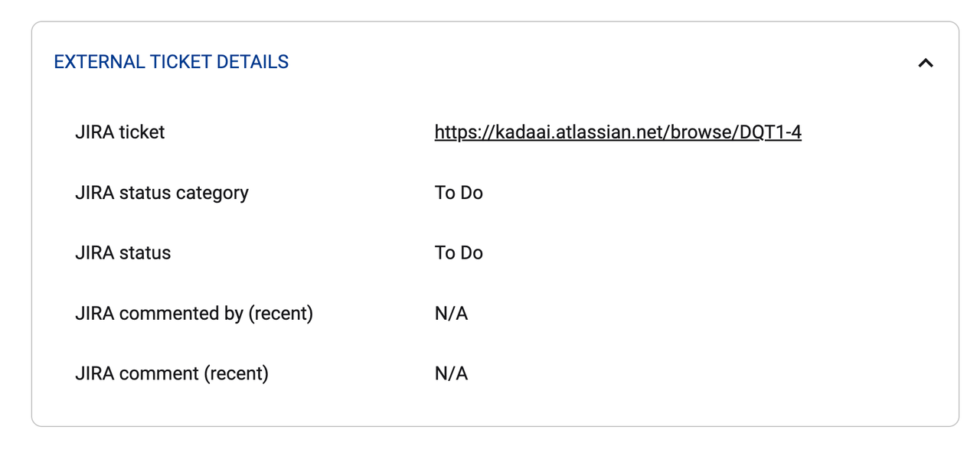980x456 pixels.
Task: Click "(recent)" in the commented by label
Action: 280,314
